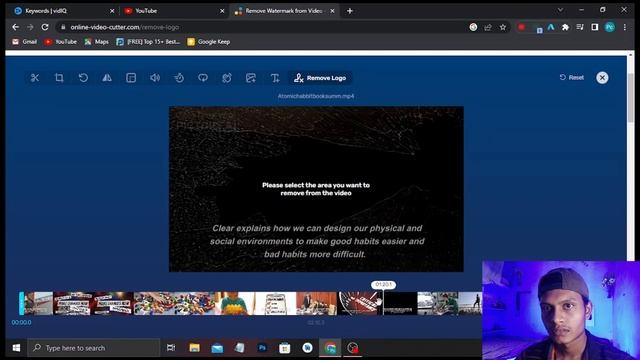Select the Stabilize video tool

pos(227,78)
